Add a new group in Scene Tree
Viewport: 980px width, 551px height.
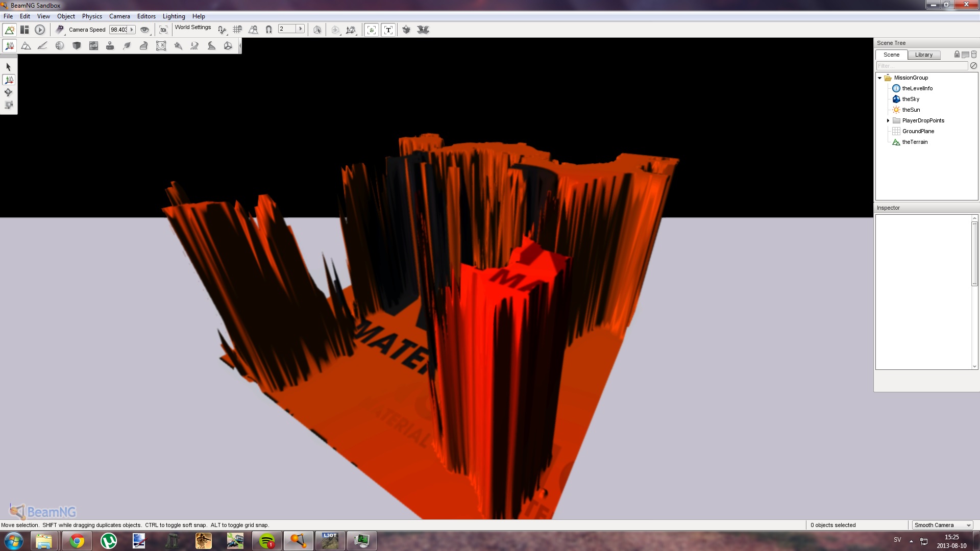pos(965,55)
